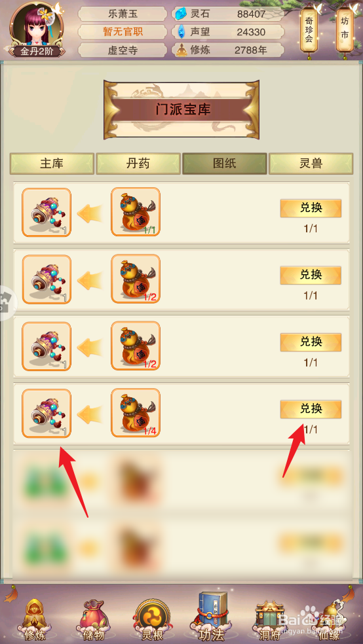
Task: Tap the character avatar portrait
Action: [x=37, y=26]
